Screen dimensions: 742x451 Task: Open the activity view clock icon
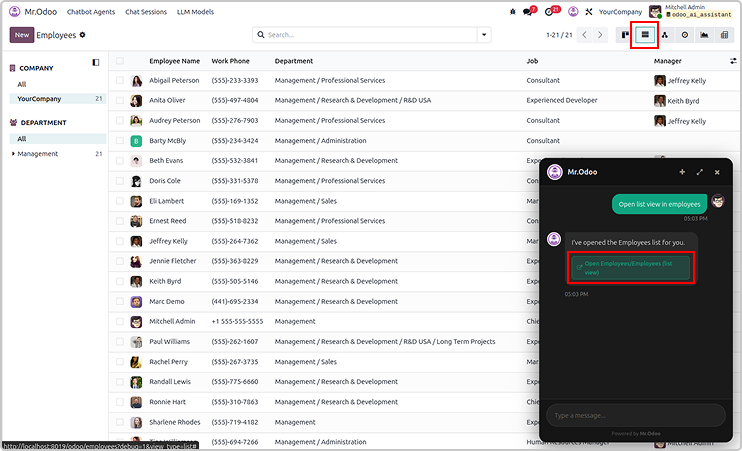[x=685, y=35]
